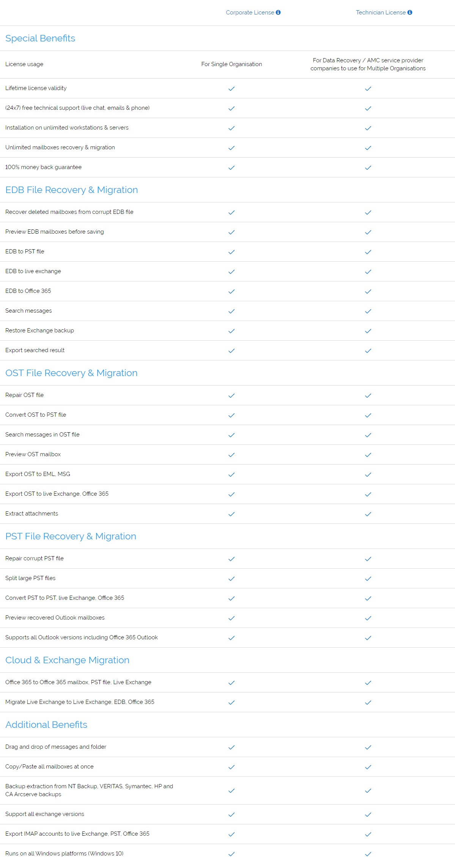Click Corporate checkmark for Repair OST file
This screenshot has height=868, width=455.
(x=231, y=395)
